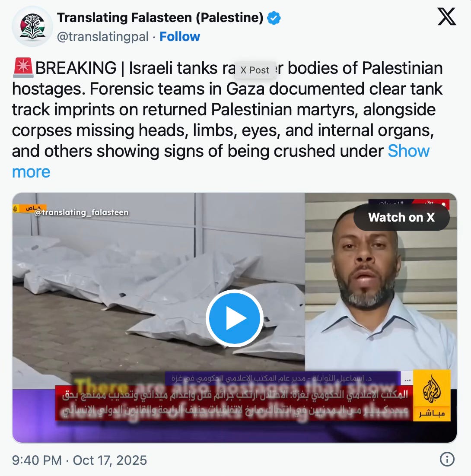Click the Arabic speaker name banner

[283, 378]
